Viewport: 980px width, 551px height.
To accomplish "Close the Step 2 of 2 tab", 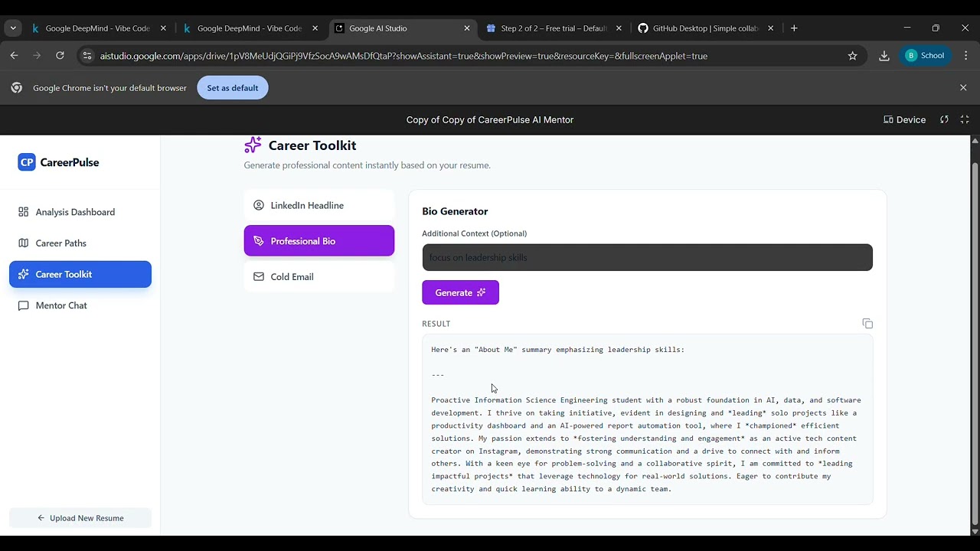I will click(x=619, y=28).
